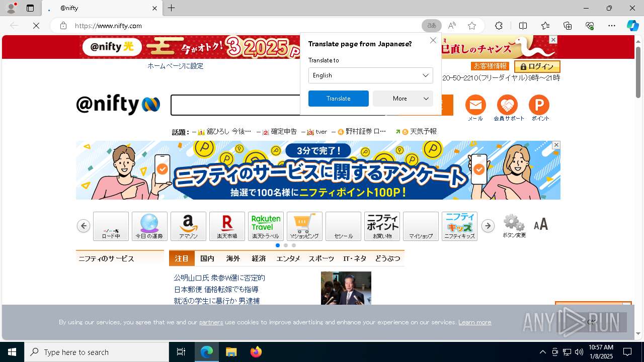This screenshot has width=644, height=362.
Task: Click the browser profile icon
Action: click(11, 8)
